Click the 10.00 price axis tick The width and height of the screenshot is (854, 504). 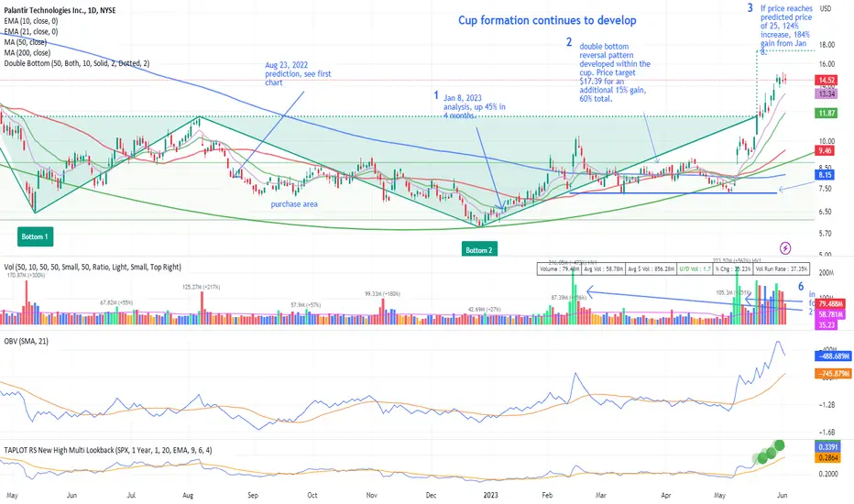[827, 141]
